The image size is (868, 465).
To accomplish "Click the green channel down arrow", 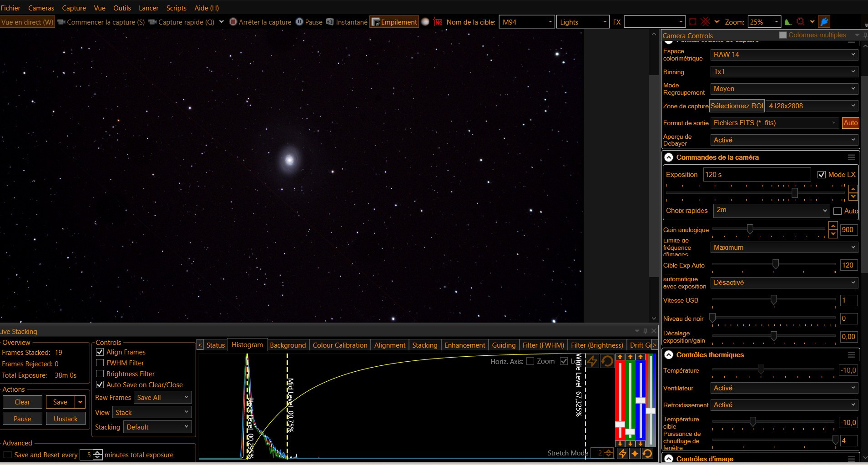I will tap(630, 444).
